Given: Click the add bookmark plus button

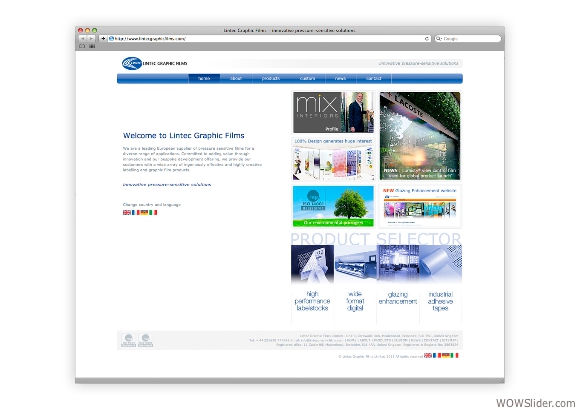Looking at the screenshot, I should click(103, 38).
